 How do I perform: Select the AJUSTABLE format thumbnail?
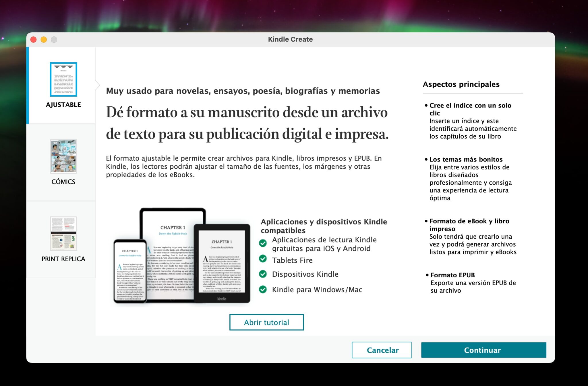64,80
